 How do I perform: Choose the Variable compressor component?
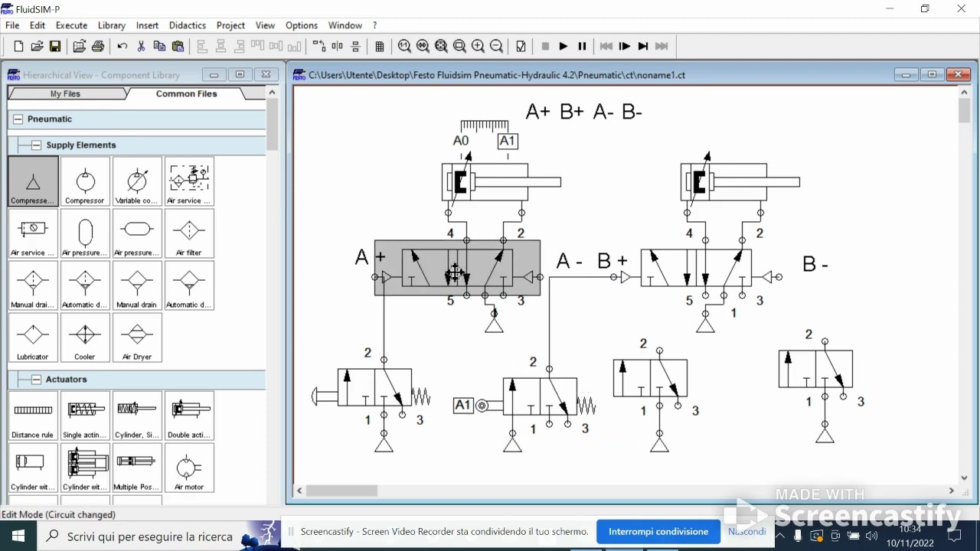[x=137, y=181]
